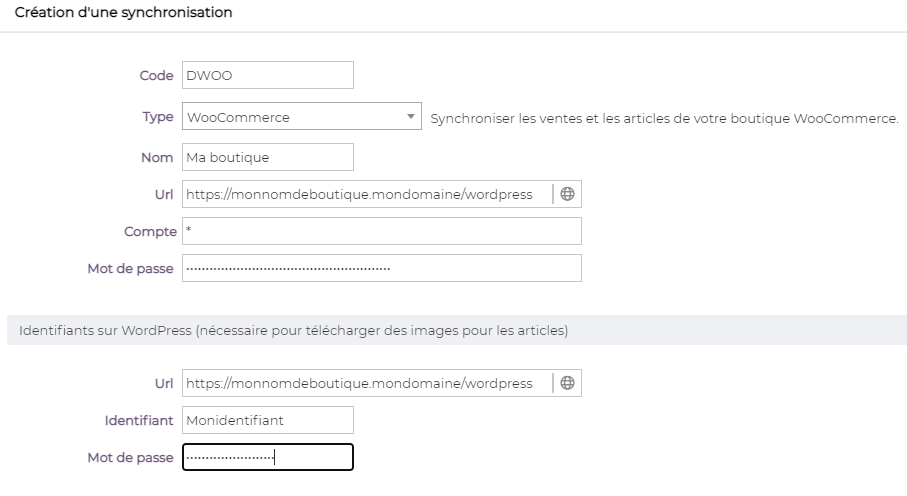Click the Identifiant label
The width and height of the screenshot is (907, 496).
tap(139, 420)
